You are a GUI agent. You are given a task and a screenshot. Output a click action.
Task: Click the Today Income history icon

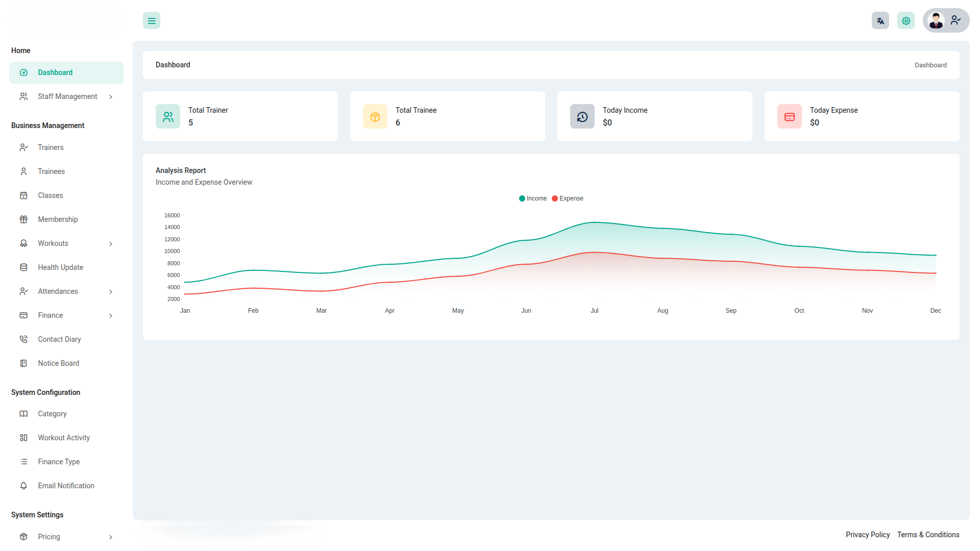point(582,117)
